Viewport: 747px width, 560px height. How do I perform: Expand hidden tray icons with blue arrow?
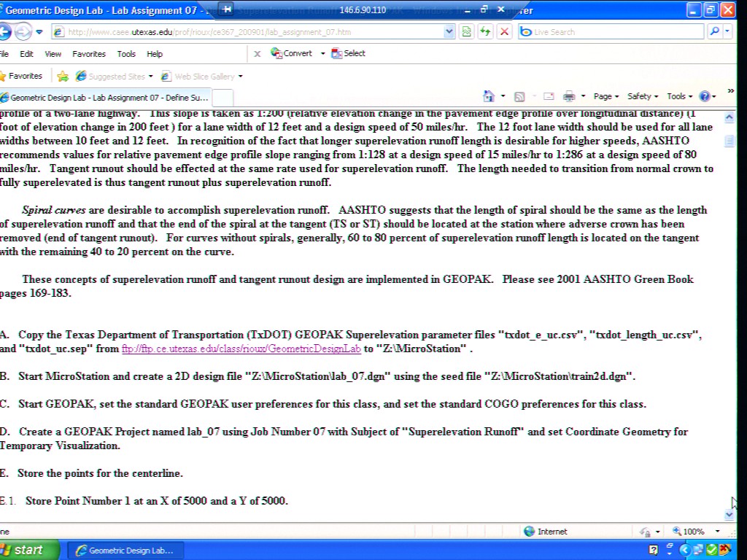click(x=684, y=551)
